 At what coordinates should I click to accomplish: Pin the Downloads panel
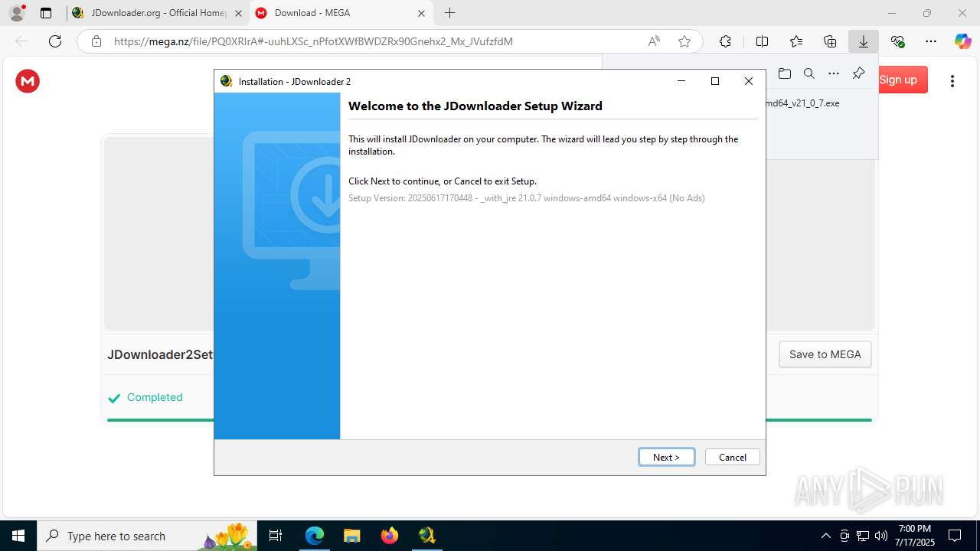tap(858, 73)
